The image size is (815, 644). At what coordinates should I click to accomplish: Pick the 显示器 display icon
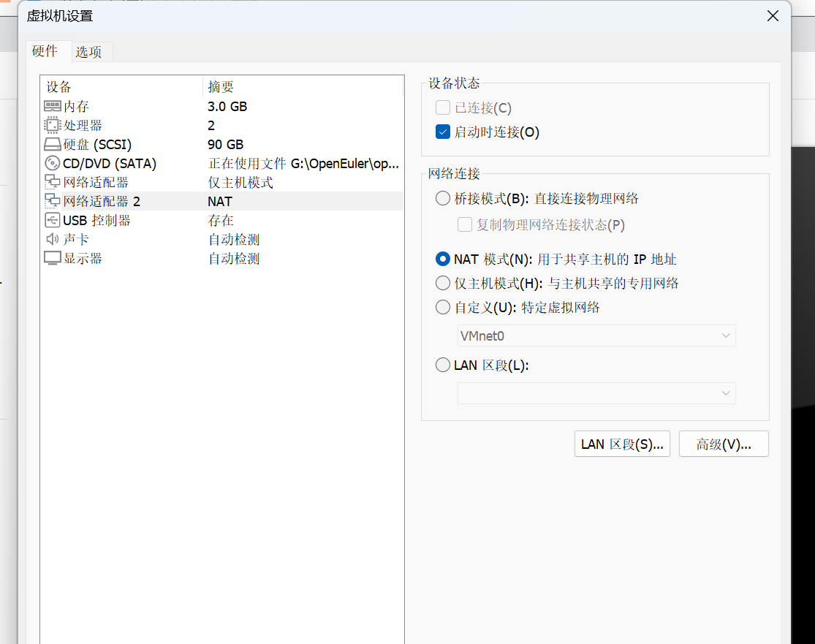tap(53, 258)
